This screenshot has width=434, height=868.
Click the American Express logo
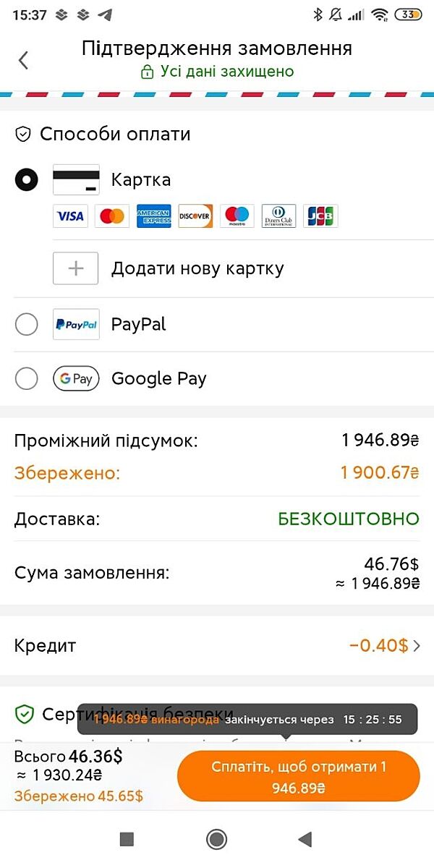(154, 216)
